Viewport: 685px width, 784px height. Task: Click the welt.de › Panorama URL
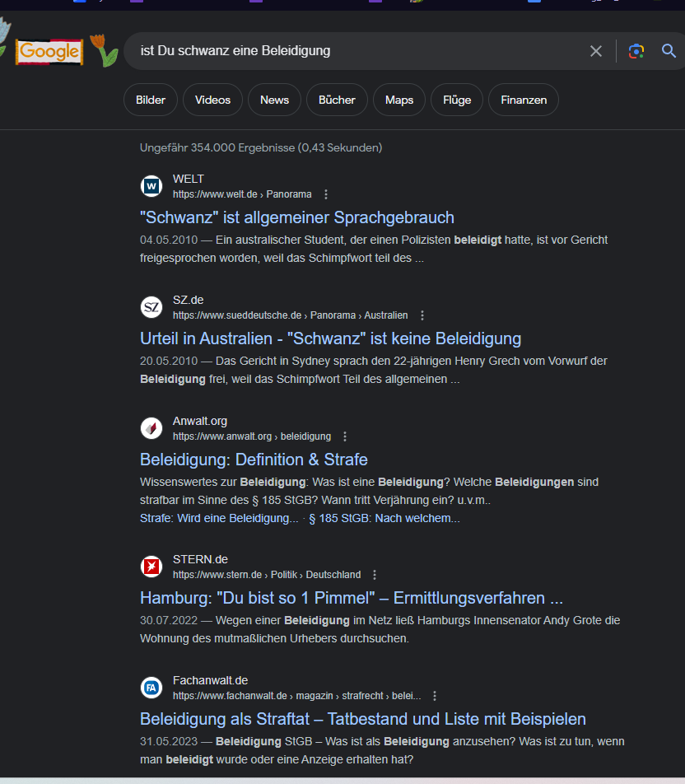pos(242,194)
